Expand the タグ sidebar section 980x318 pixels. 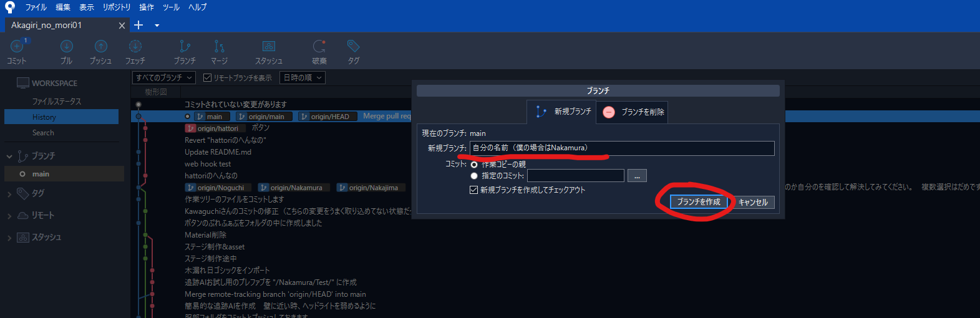pos(9,194)
